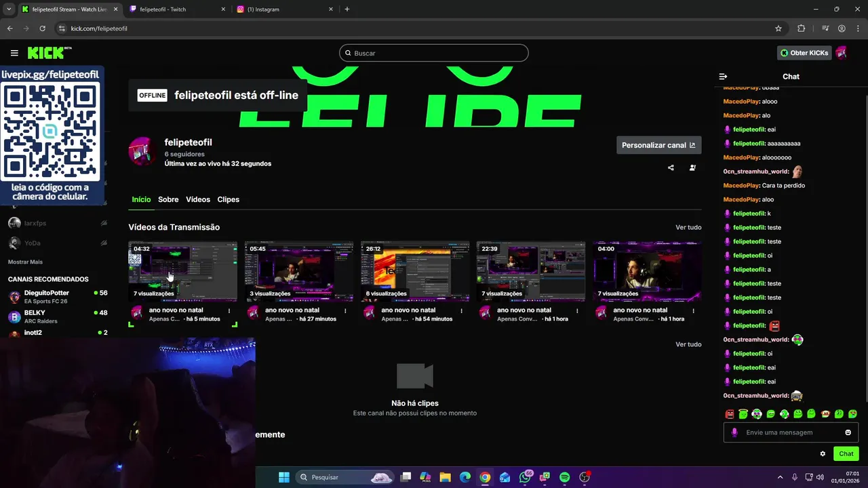Click the green Chat send button

[846, 453]
